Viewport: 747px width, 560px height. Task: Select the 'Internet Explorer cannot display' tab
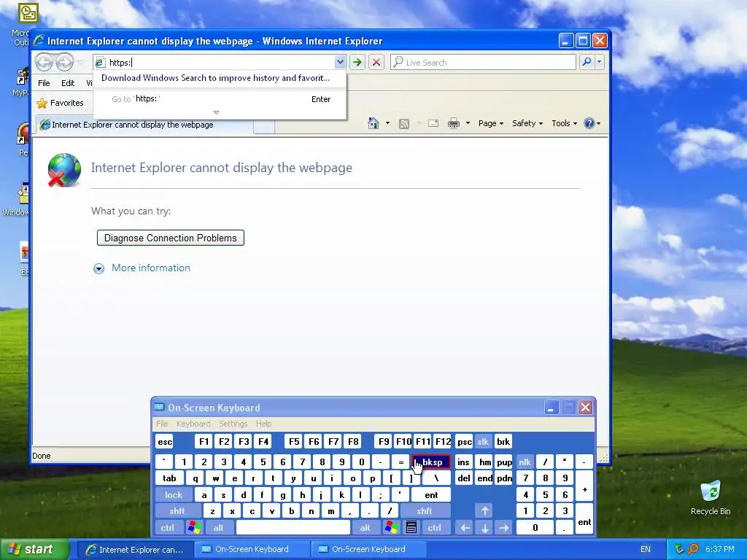[x=145, y=125]
